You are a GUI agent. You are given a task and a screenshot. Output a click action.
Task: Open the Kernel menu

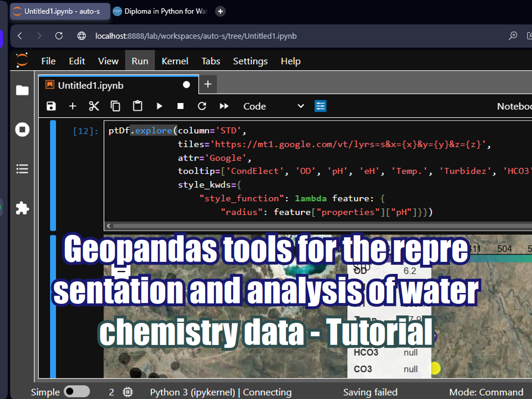click(175, 61)
